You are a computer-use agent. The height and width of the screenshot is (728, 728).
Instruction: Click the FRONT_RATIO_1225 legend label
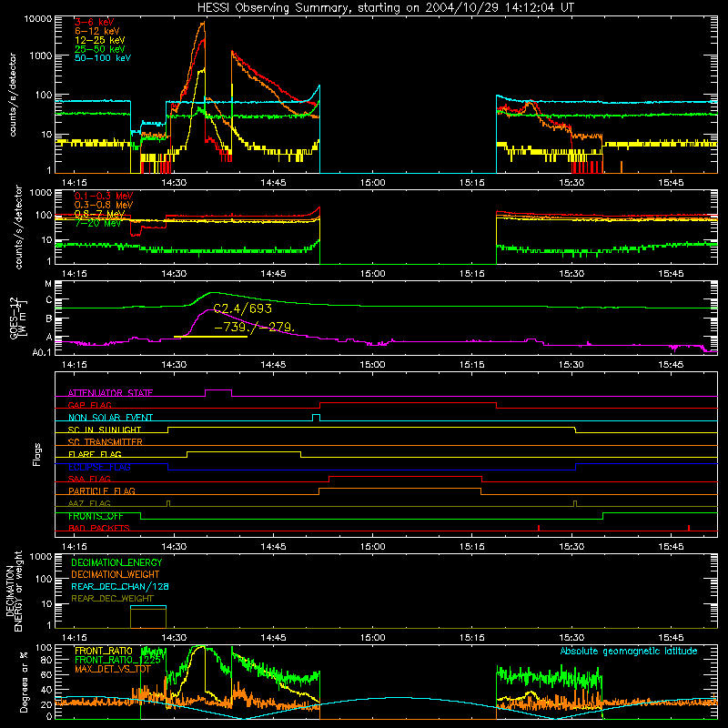118,660
